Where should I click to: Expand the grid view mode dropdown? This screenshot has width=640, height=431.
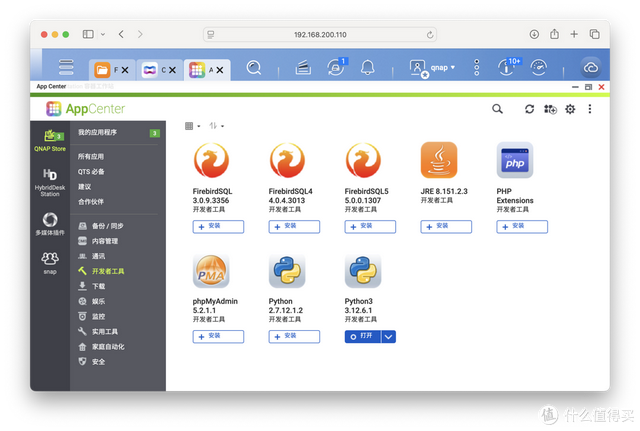tap(192, 126)
